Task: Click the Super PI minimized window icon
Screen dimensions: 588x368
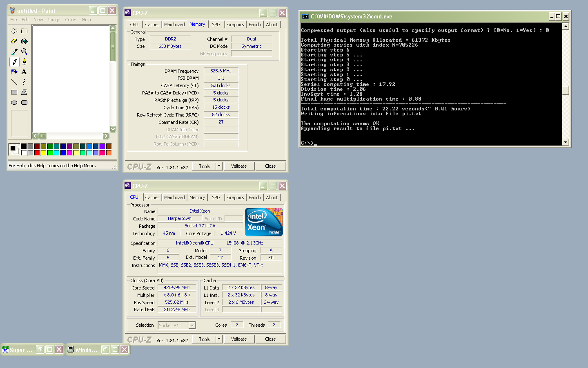Action: point(5,350)
